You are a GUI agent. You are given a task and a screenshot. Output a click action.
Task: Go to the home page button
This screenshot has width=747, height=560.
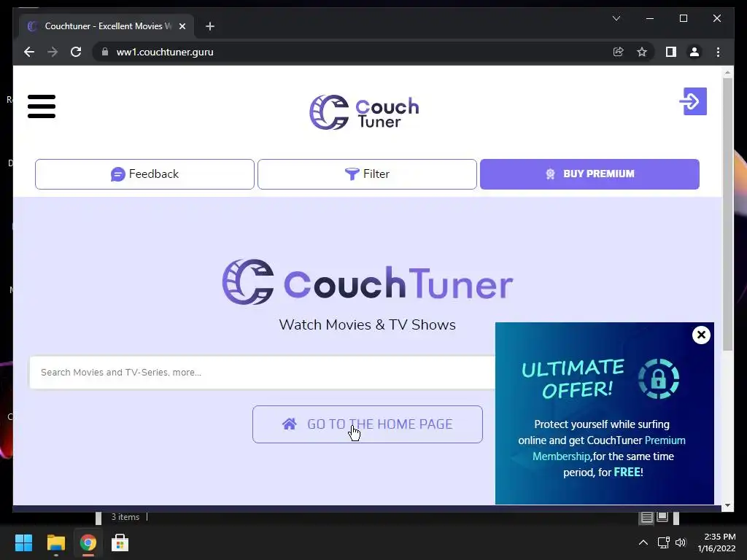[368, 424]
